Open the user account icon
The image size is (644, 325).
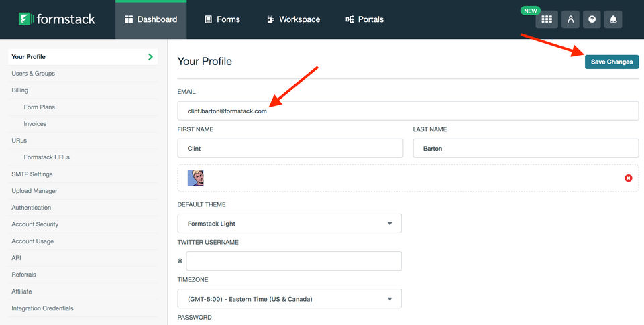pos(570,19)
